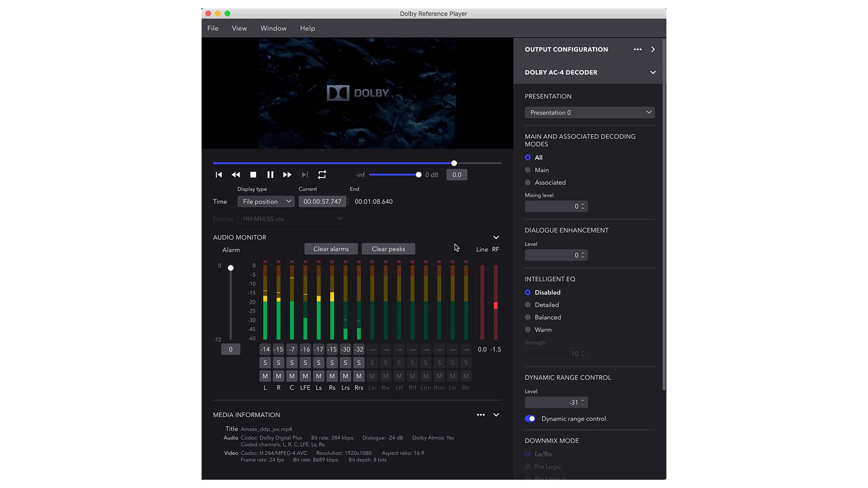The width and height of the screenshot is (868, 488).
Task: Enable loop playback with the repeat icon
Action: pos(322,175)
